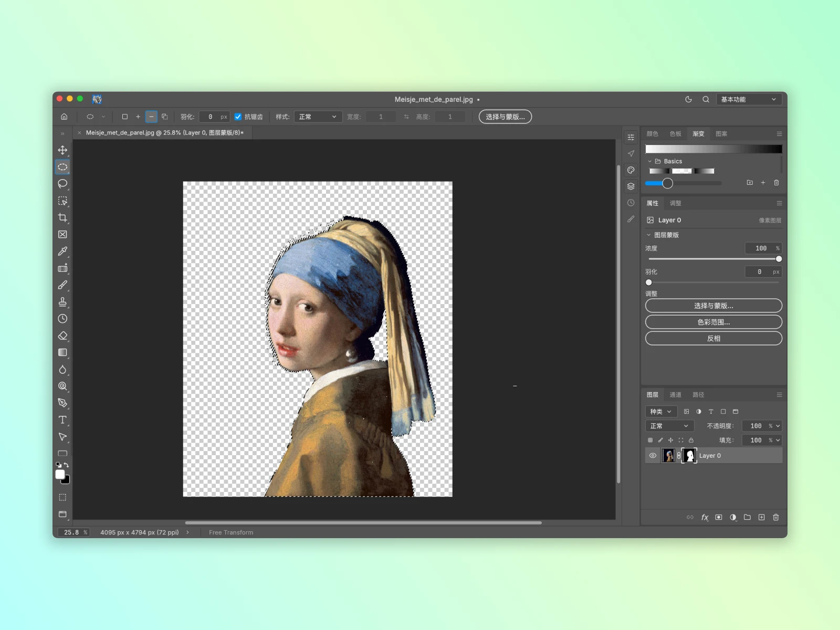Open the layer opacity dropdown arrow

[778, 426]
